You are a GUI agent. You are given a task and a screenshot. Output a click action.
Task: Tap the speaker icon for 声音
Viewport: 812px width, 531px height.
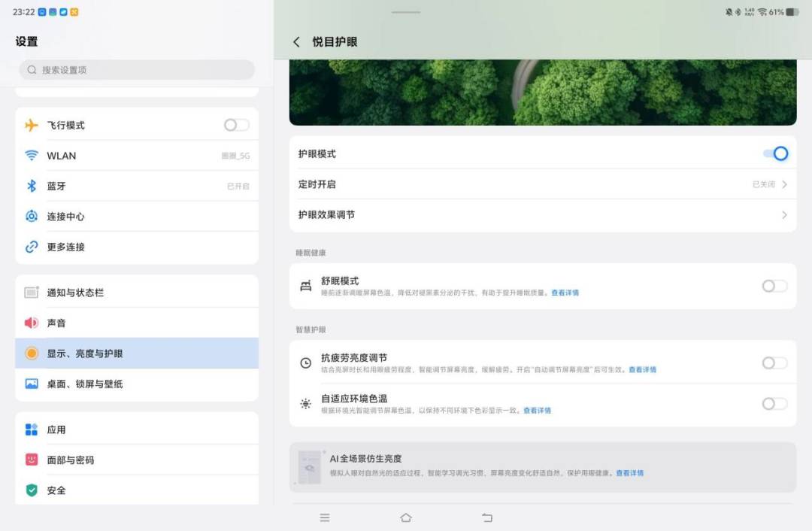point(32,323)
